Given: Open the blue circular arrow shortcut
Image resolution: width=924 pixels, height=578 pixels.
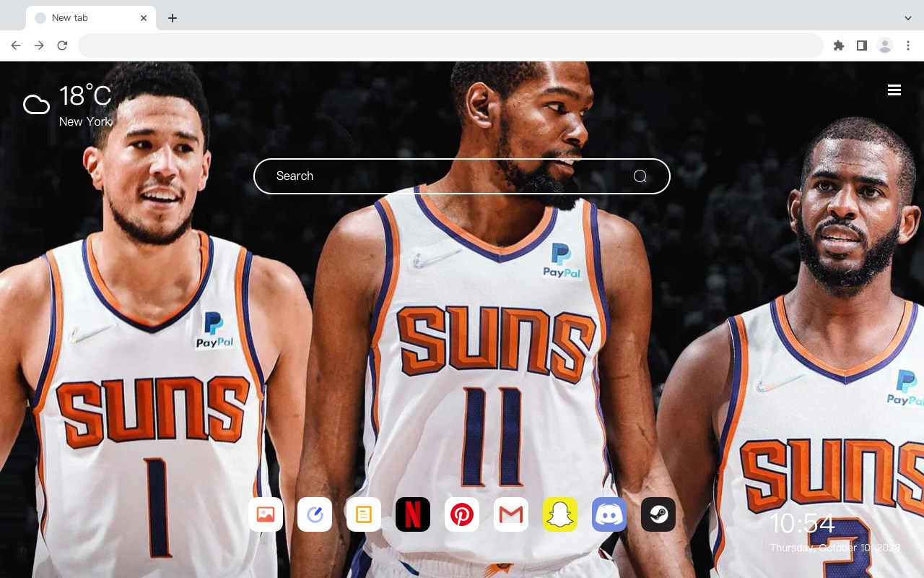Looking at the screenshot, I should tap(315, 514).
